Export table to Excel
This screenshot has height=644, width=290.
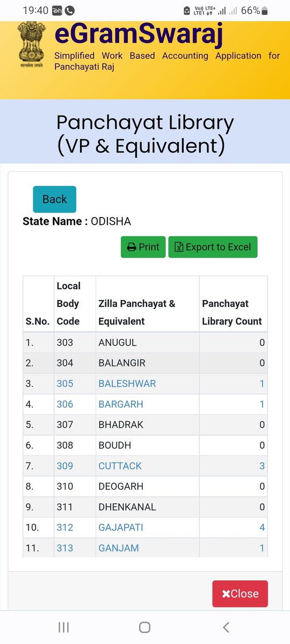(x=213, y=247)
